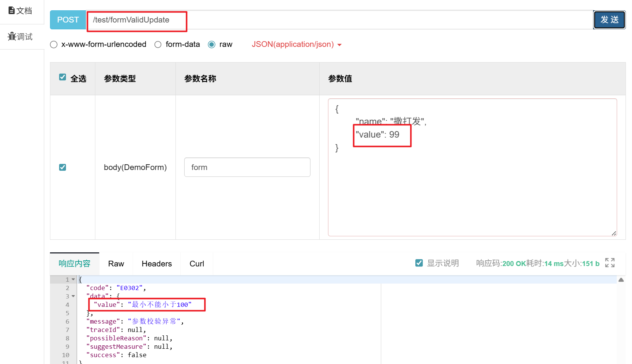Switch back to 响应内容 tab
632x364 pixels.
(x=74, y=263)
